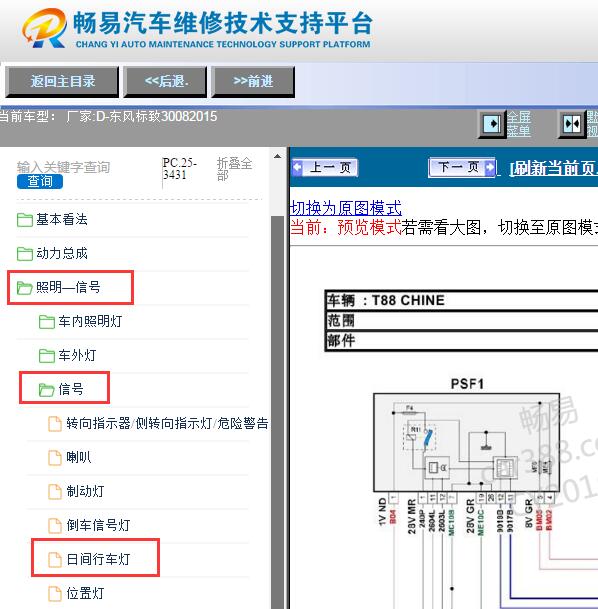The height and width of the screenshot is (609, 598).
Task: Open the 制动灯 document
Action: (85, 491)
